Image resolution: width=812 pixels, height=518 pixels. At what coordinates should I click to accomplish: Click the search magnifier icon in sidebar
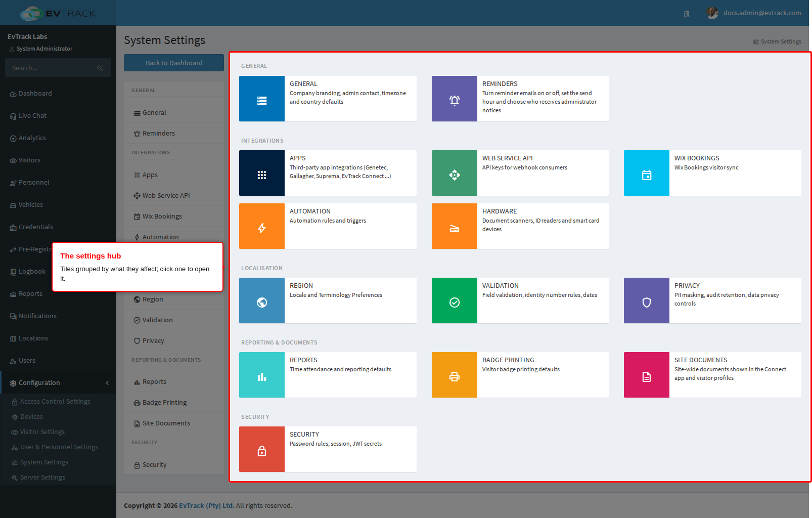point(100,68)
